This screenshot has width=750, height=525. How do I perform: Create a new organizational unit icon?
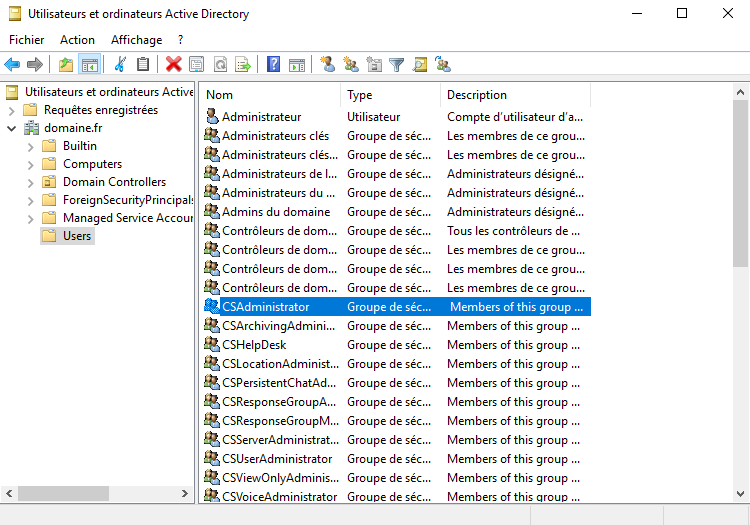374,64
